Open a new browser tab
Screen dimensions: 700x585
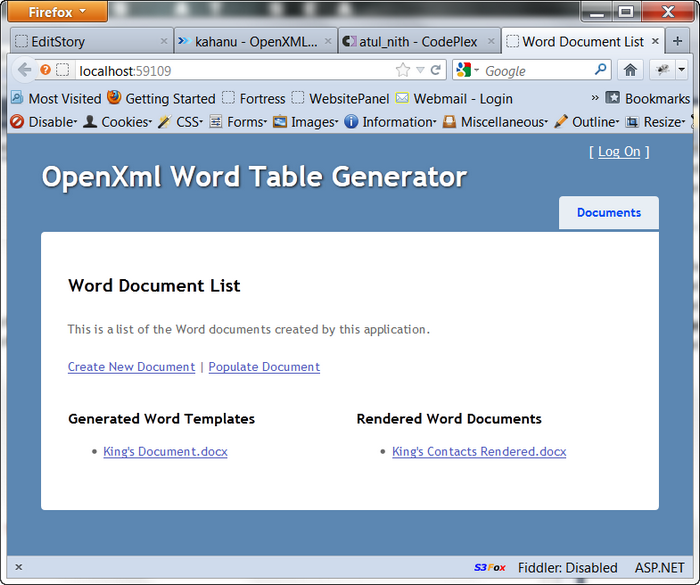(x=677, y=42)
